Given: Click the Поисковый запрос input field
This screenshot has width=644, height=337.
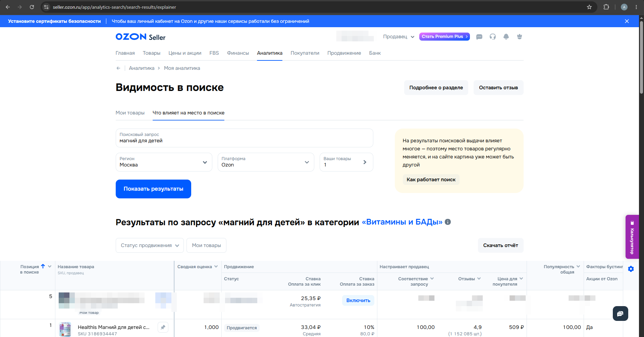Looking at the screenshot, I should click(x=245, y=138).
